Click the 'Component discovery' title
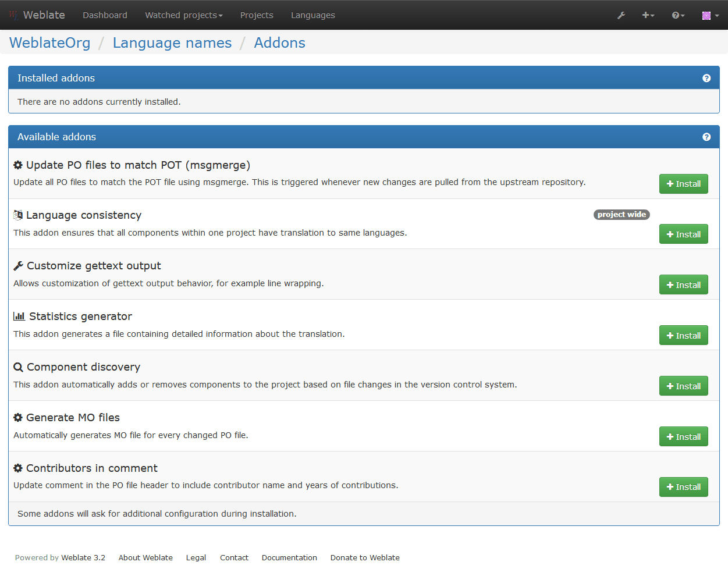 [83, 367]
